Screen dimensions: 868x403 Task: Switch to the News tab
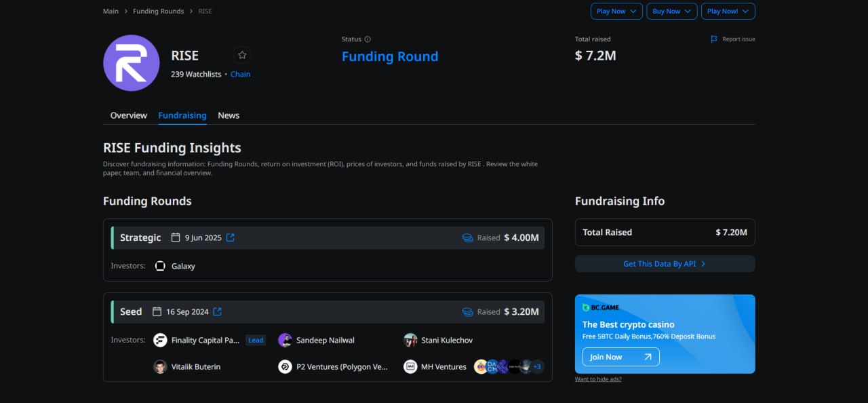click(x=229, y=115)
